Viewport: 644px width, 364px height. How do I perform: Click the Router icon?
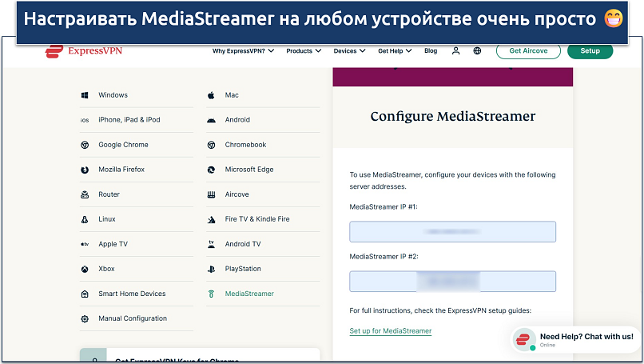[85, 194]
